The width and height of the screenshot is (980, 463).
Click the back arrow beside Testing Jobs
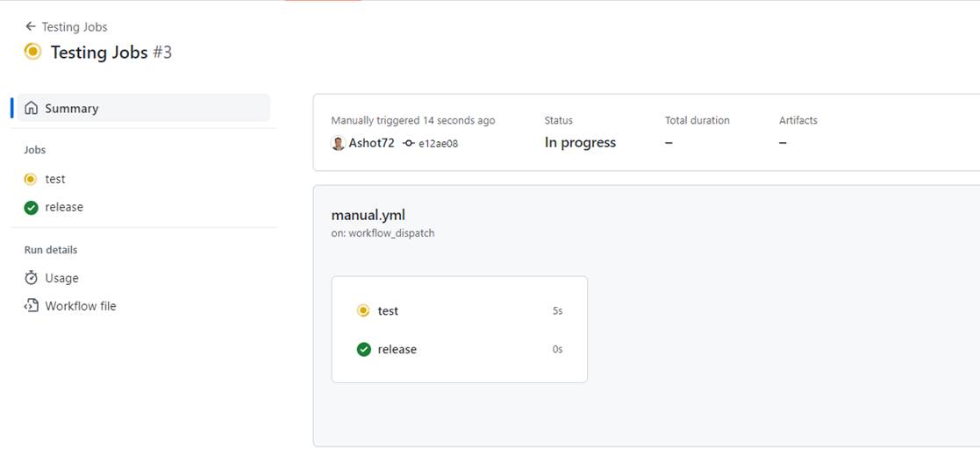(x=31, y=26)
